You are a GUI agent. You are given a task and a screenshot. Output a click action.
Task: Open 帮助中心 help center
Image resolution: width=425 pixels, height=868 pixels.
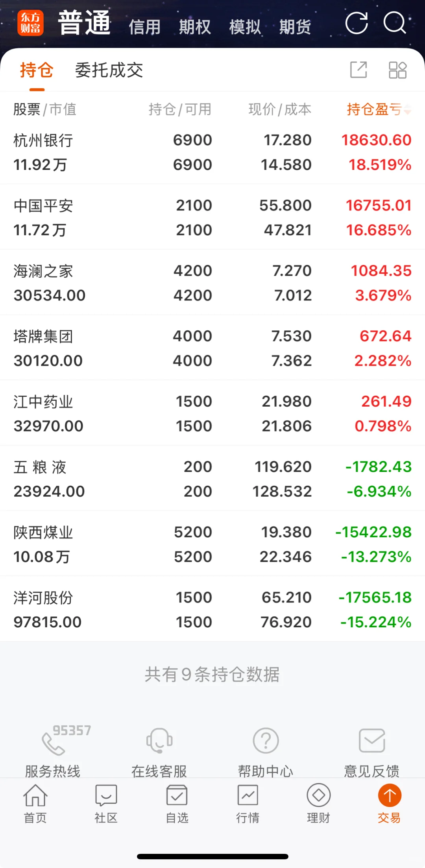click(266, 750)
